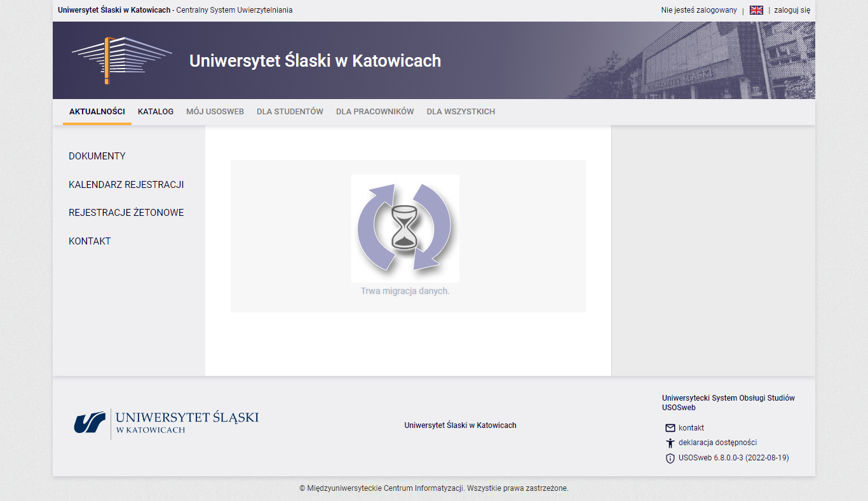Open KONTAKT in the side menu
Viewport: 868px width, 501px height.
click(x=90, y=241)
